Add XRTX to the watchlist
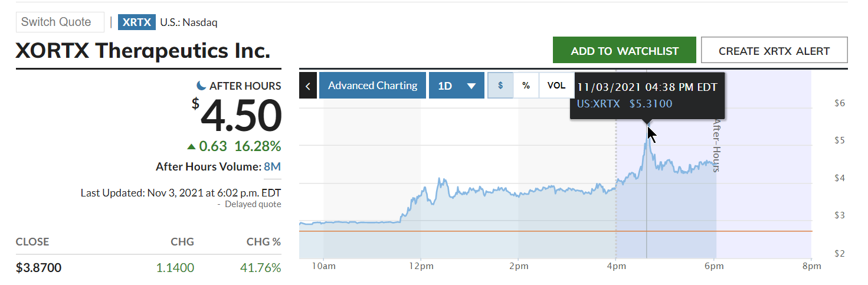This screenshot has height=285, width=868. 624,51
